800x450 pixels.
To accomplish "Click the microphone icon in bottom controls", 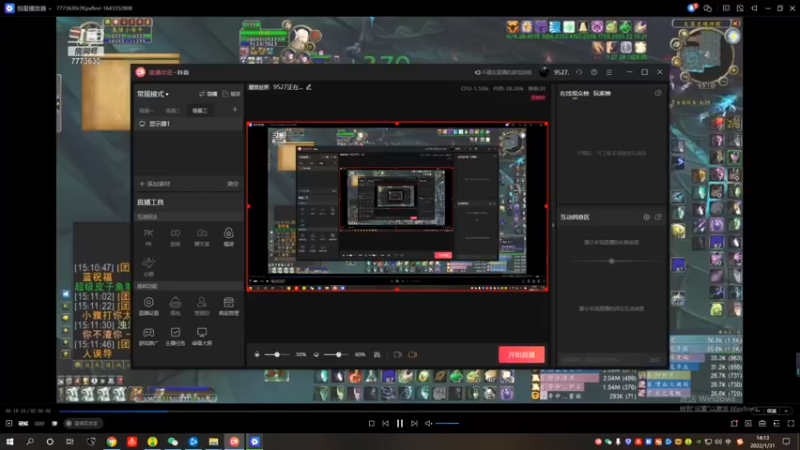I will point(257,355).
